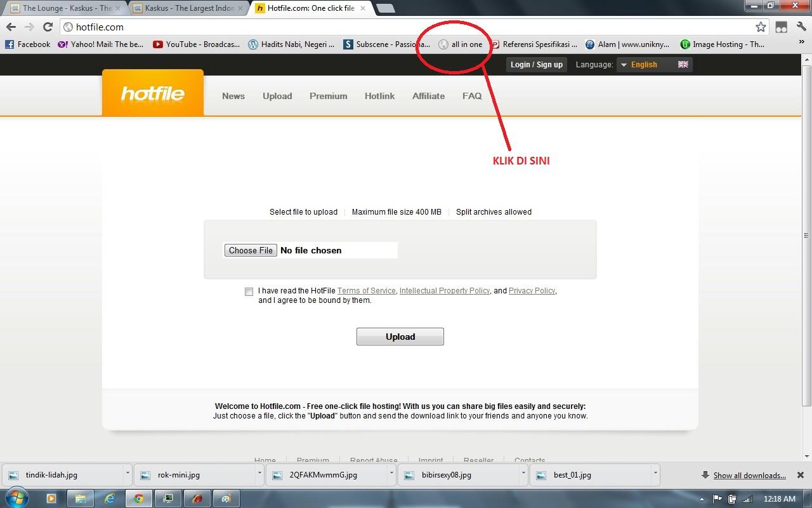
Task: Click the network signal tray icon
Action: tap(747, 498)
